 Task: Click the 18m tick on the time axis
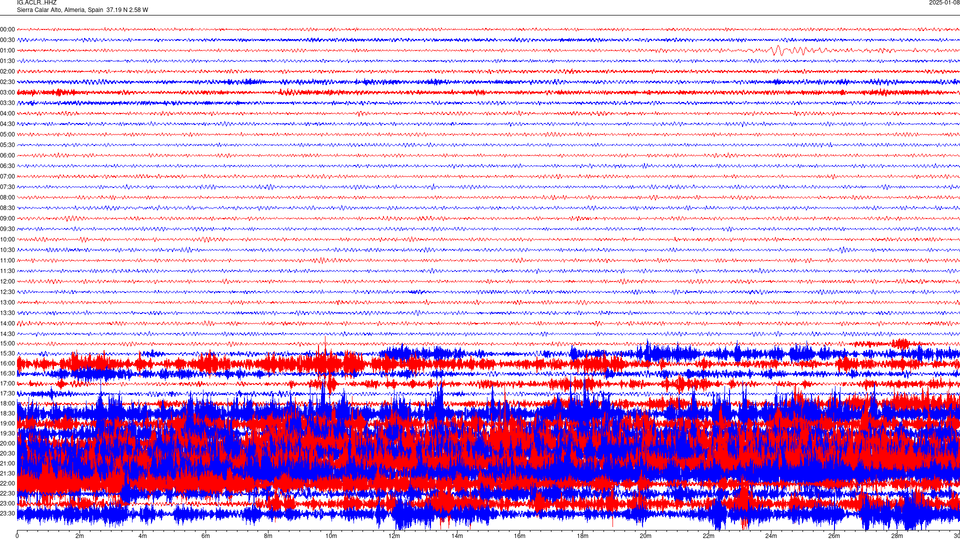click(x=583, y=536)
